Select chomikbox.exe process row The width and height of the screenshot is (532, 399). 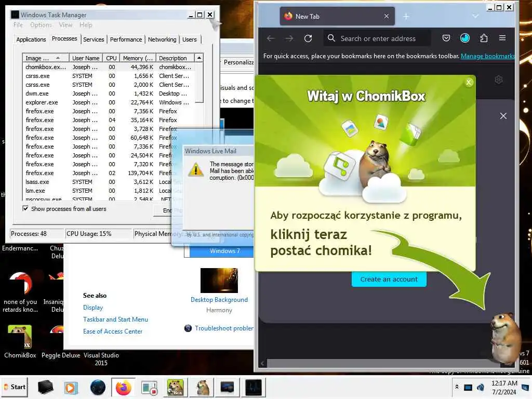[x=109, y=67]
